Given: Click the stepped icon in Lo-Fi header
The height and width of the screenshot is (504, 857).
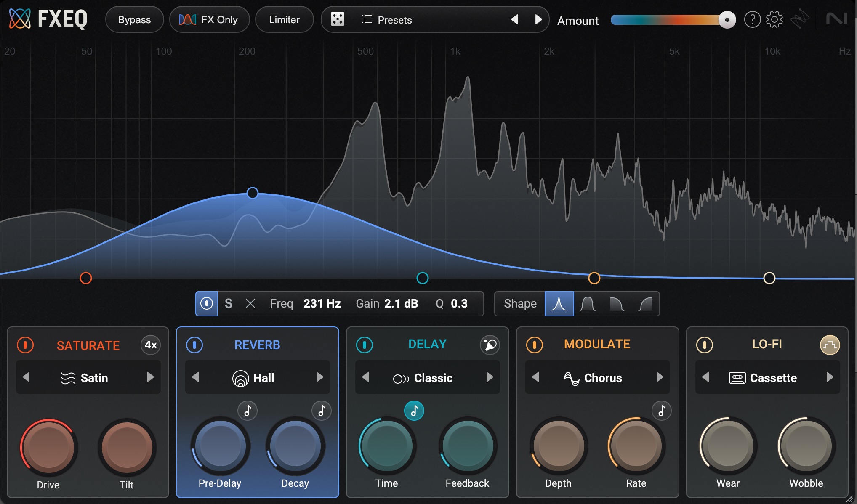Looking at the screenshot, I should click(830, 345).
